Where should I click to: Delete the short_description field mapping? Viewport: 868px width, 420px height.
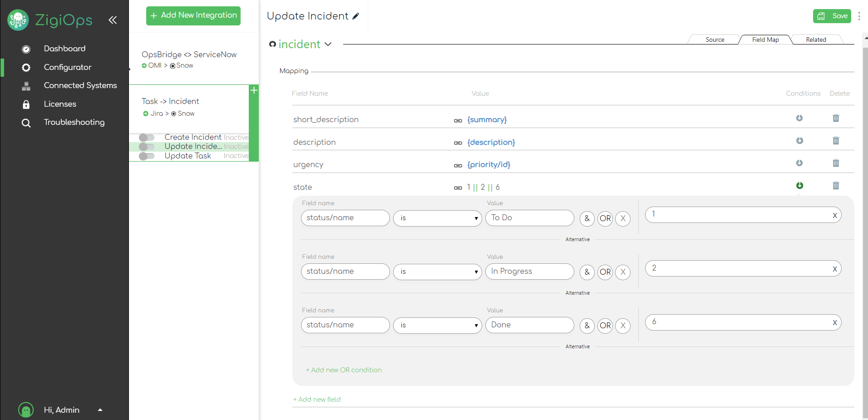tap(836, 118)
